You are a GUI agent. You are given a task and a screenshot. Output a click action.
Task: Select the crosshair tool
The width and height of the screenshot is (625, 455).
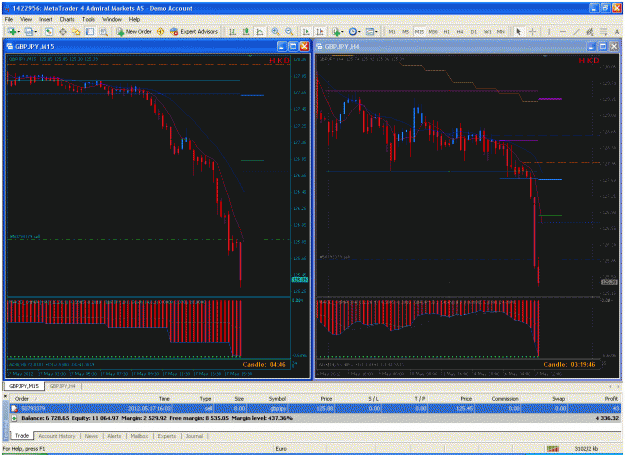(532, 31)
